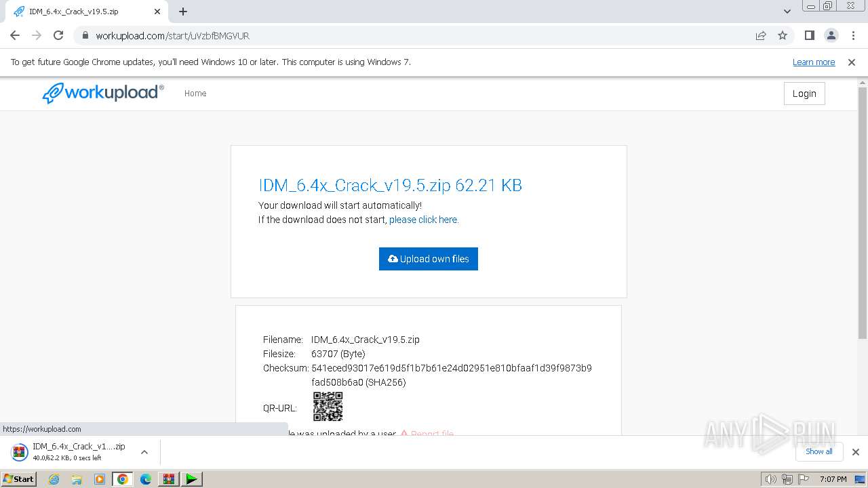The width and height of the screenshot is (868, 488).
Task: Open media player taskbar icon
Action: pos(100,479)
